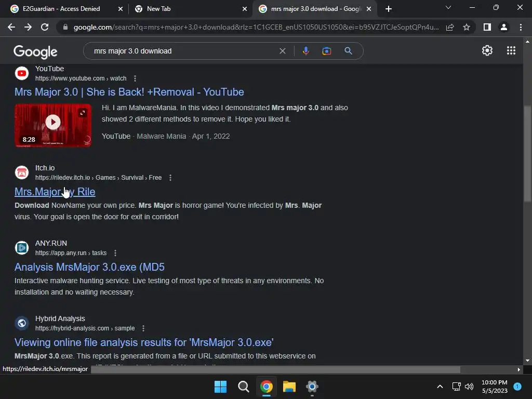Open the Windows Start menu
Viewport: 532px width, 399px height.
[x=220, y=387]
